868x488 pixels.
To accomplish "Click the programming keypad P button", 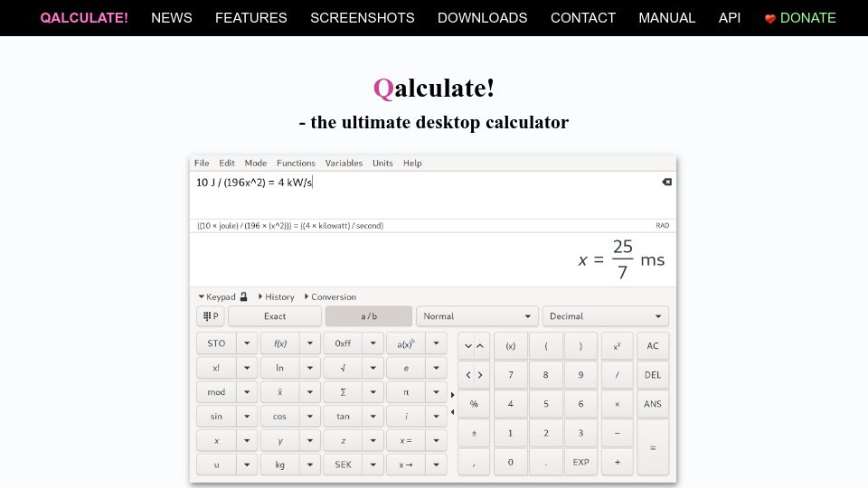I will pos(211,316).
